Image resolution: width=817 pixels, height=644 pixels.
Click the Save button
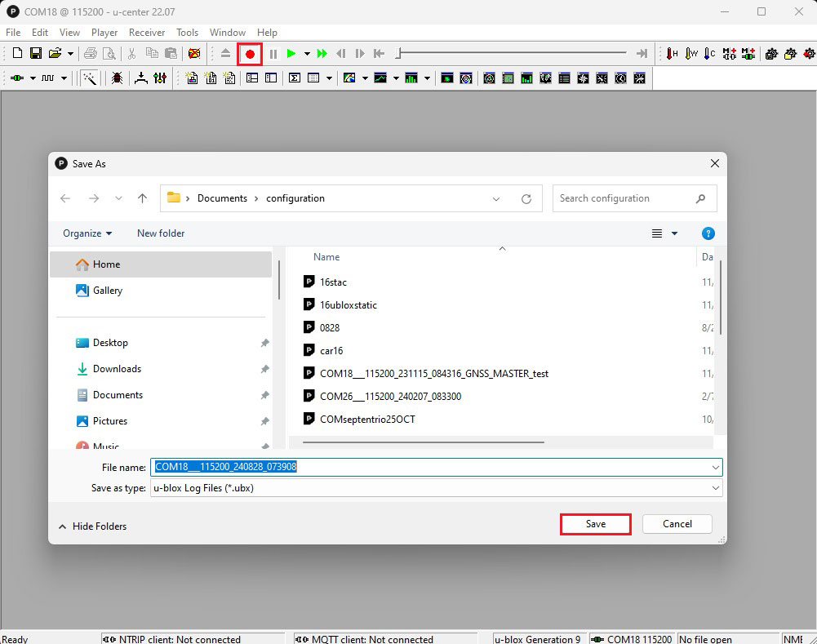[x=595, y=524]
